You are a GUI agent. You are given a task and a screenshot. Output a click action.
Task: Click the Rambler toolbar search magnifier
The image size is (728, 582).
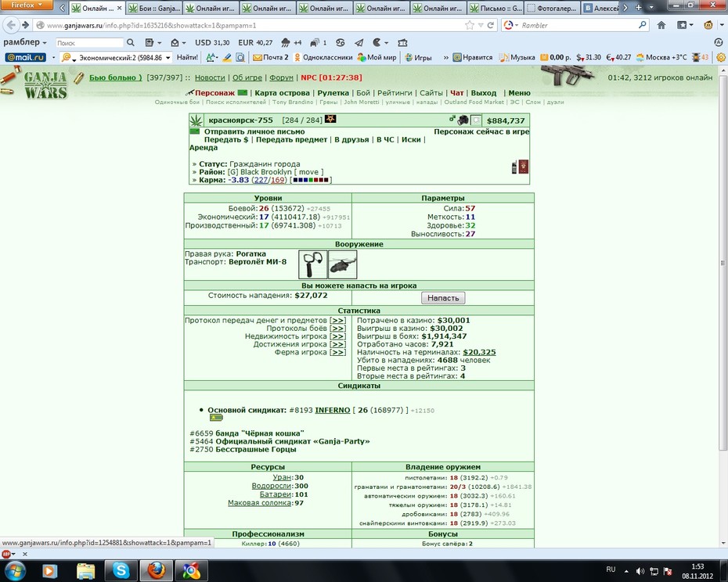[131, 43]
